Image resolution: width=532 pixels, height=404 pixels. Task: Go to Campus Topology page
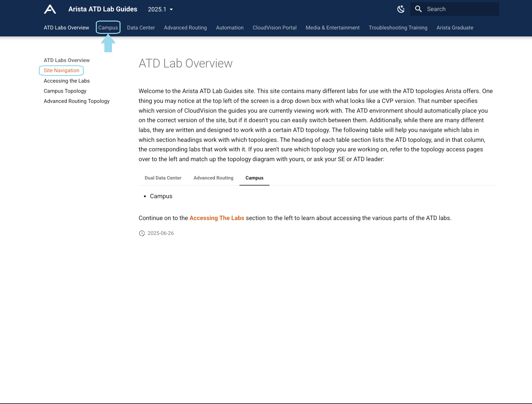click(65, 91)
